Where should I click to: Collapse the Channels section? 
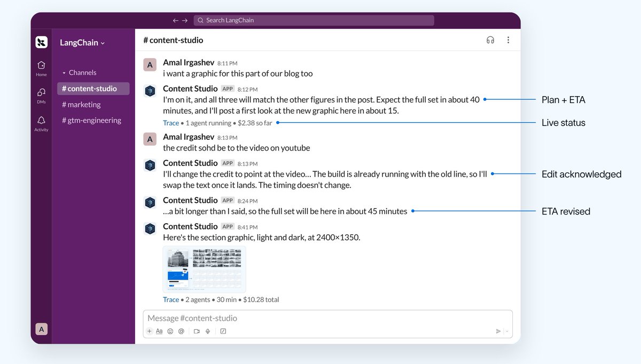tap(79, 73)
